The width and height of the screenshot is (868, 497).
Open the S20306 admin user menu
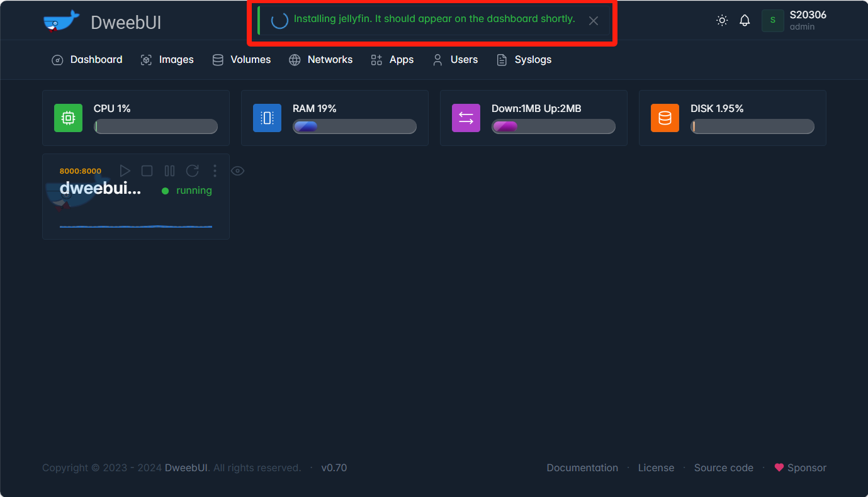(x=794, y=21)
